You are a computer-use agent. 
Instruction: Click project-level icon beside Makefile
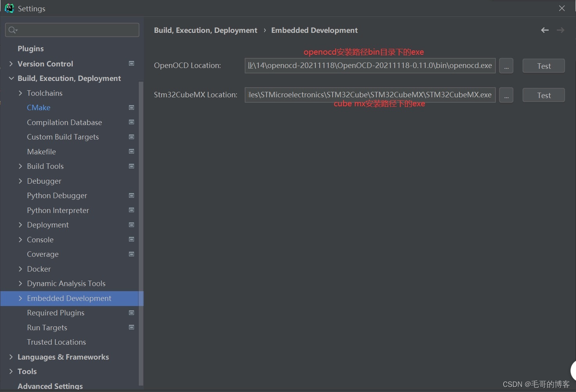(132, 151)
